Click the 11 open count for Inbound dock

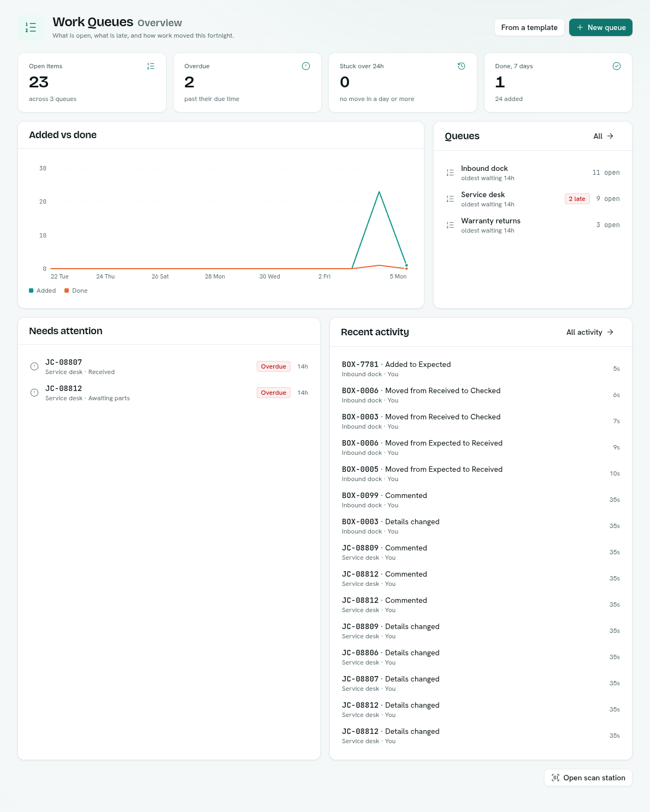[606, 173]
